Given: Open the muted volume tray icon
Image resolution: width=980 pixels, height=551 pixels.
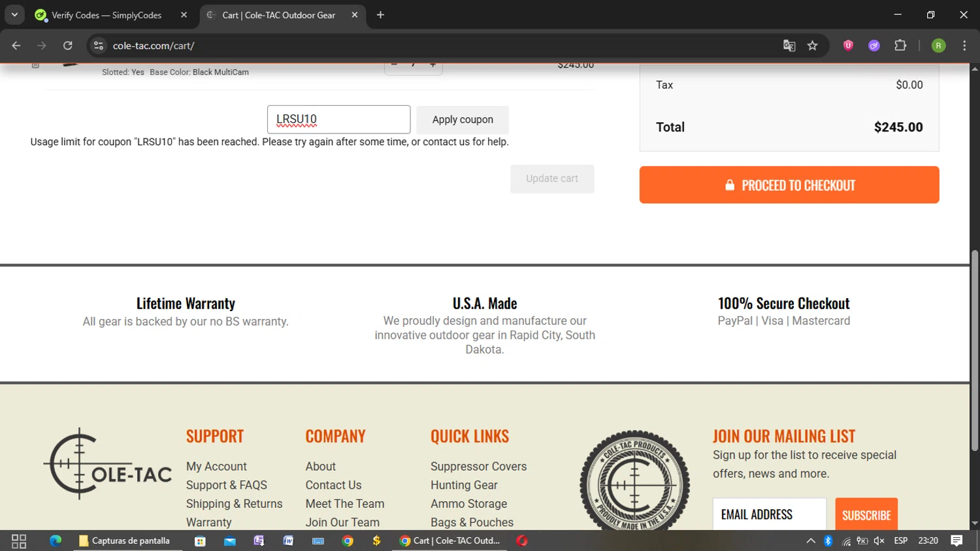Looking at the screenshot, I should point(879,541).
